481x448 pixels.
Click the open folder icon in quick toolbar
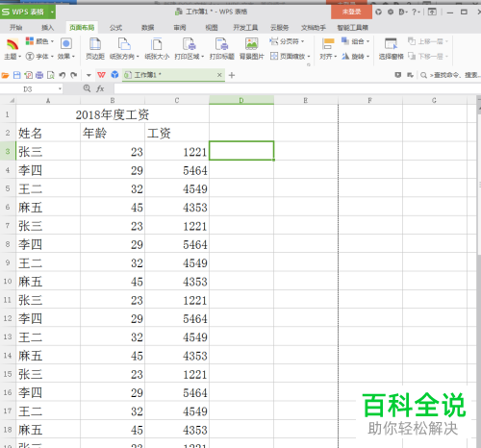pos(5,75)
